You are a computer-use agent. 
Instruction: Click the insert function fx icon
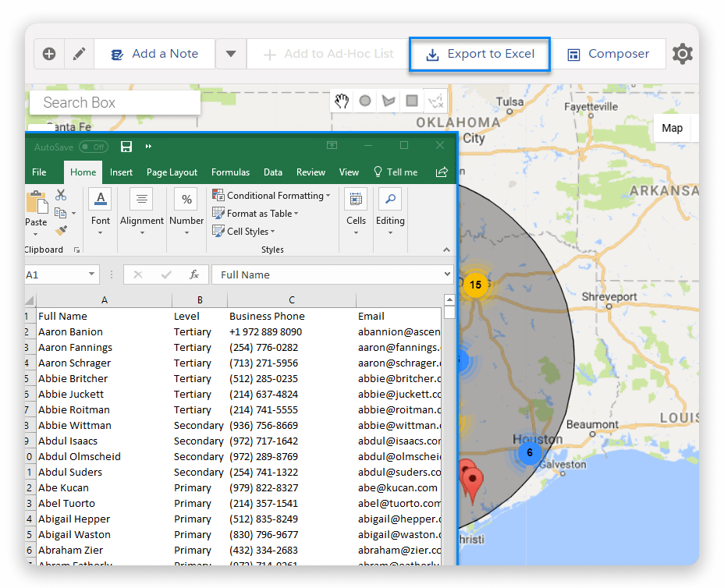tap(194, 275)
